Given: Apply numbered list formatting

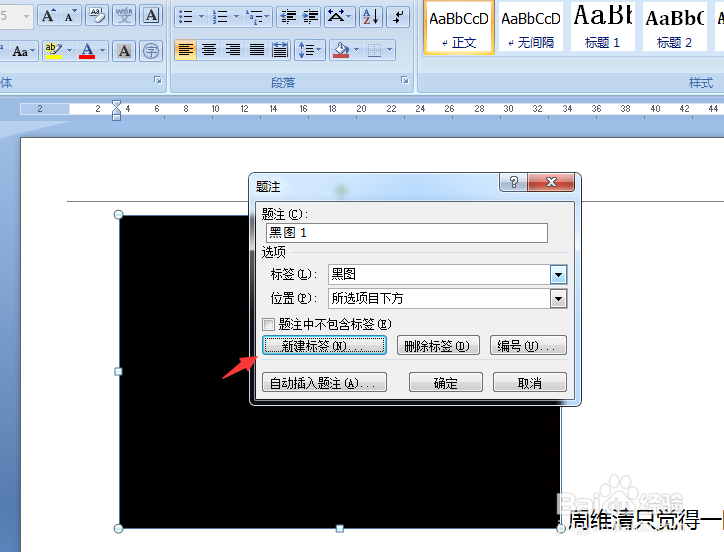Looking at the screenshot, I should coord(220,17).
